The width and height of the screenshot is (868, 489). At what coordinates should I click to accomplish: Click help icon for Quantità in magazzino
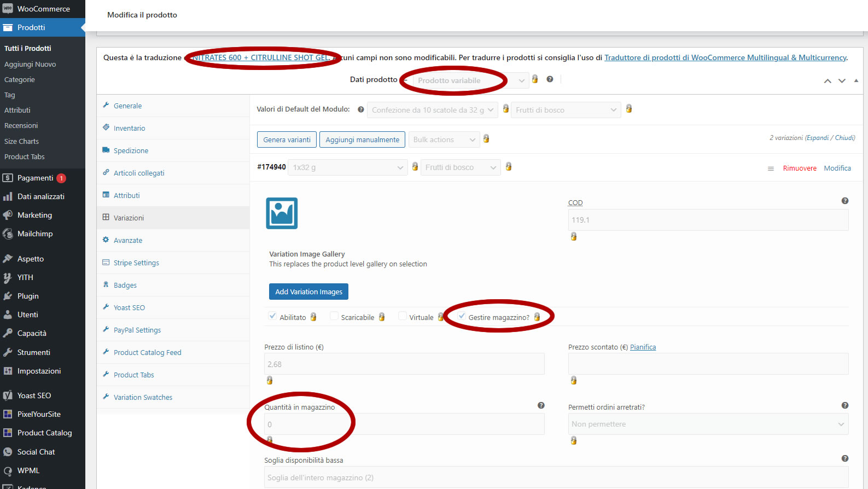point(541,405)
